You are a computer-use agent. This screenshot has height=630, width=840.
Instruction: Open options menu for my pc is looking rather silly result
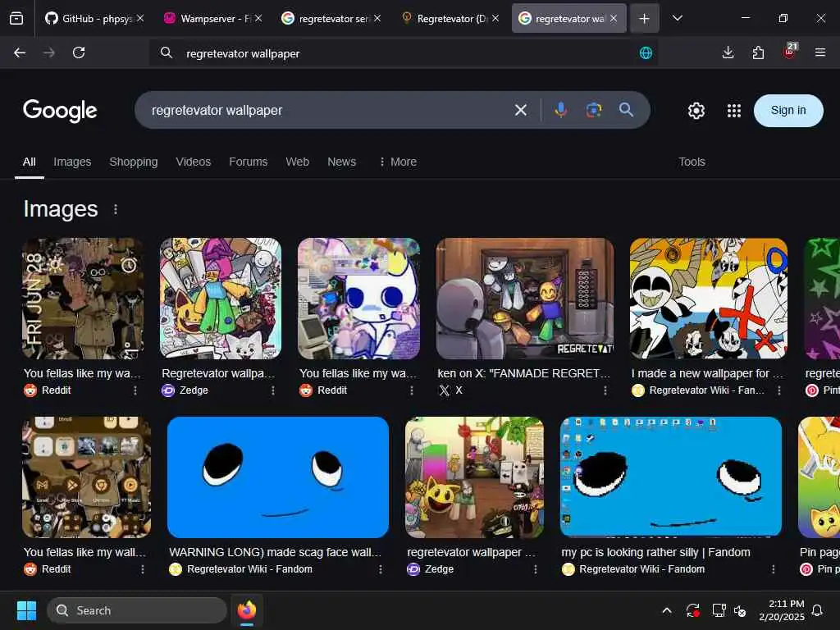(773, 569)
